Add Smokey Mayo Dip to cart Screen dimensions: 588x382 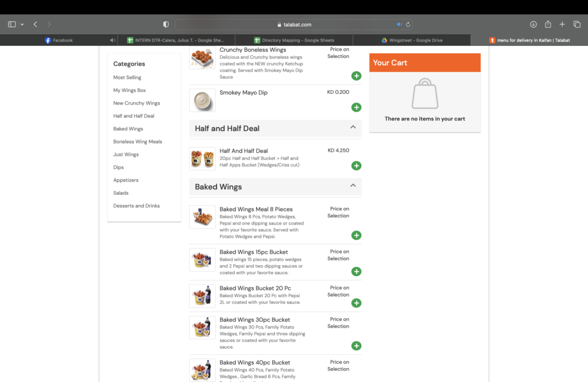tap(356, 107)
